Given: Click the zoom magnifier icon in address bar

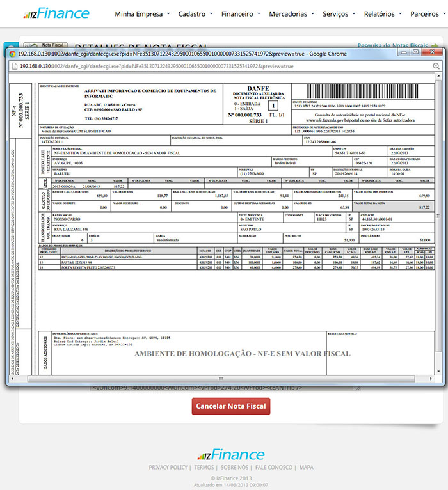Looking at the screenshot, I should tap(436, 66).
